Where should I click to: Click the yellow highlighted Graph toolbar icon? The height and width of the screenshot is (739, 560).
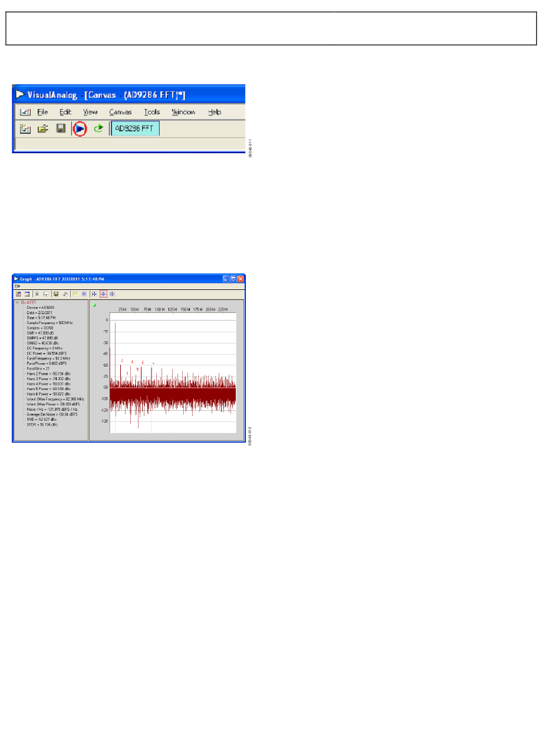coord(75,293)
